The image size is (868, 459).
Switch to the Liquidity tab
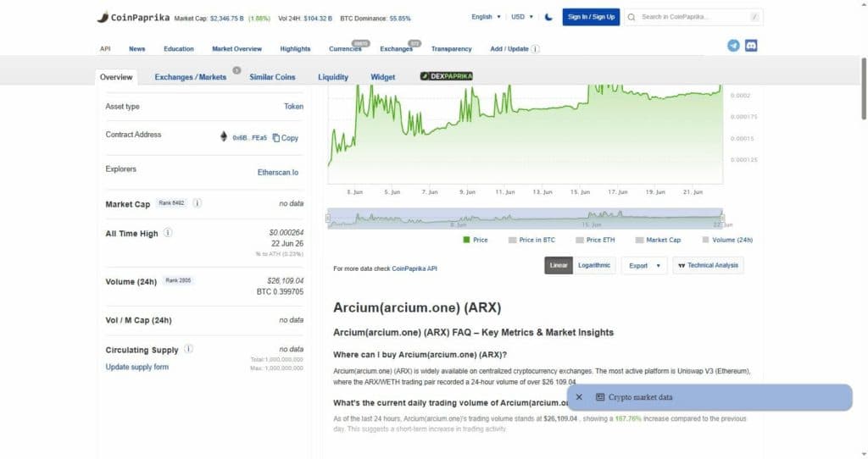[333, 77]
